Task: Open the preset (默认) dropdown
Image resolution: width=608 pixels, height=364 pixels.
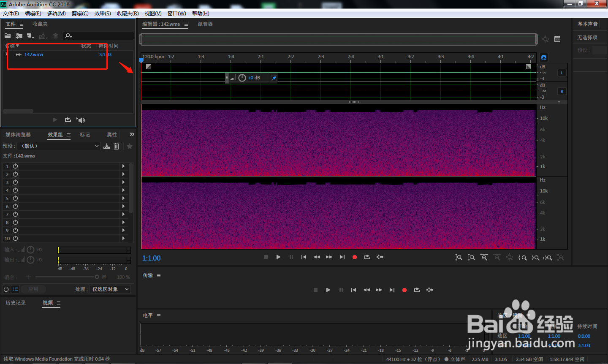Action: point(59,146)
